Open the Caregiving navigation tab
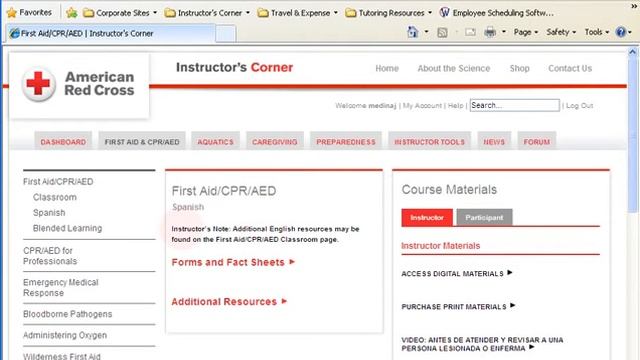This screenshot has width=640, height=360. (274, 142)
